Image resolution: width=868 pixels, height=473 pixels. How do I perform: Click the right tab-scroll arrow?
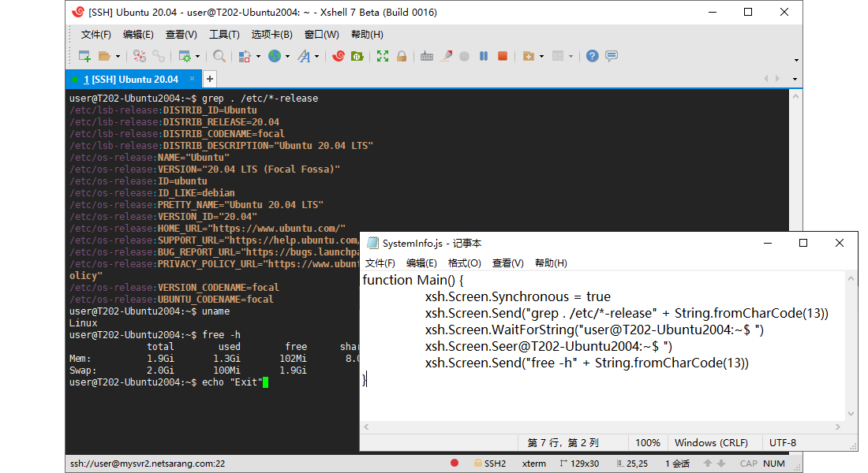tap(778, 79)
